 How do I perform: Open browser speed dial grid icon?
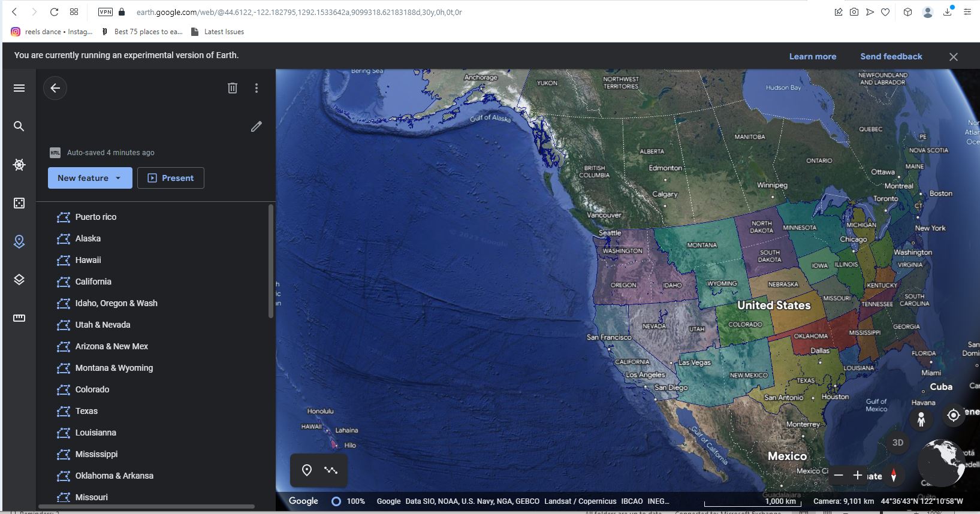(74, 12)
